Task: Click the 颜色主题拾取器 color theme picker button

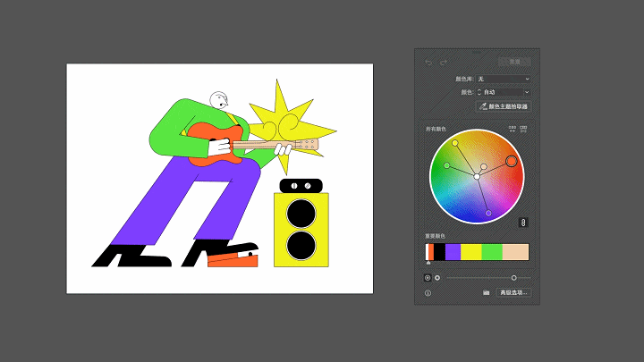Action: click(x=504, y=106)
